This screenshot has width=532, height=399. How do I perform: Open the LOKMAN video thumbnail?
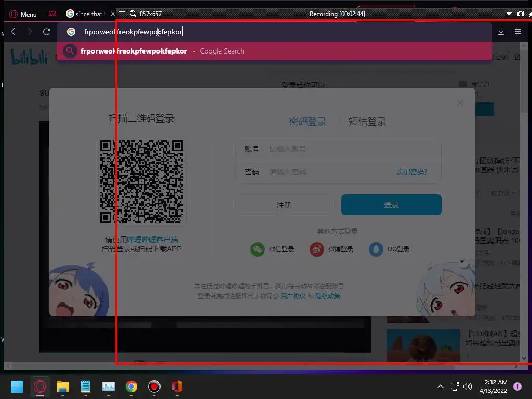tap(423, 345)
